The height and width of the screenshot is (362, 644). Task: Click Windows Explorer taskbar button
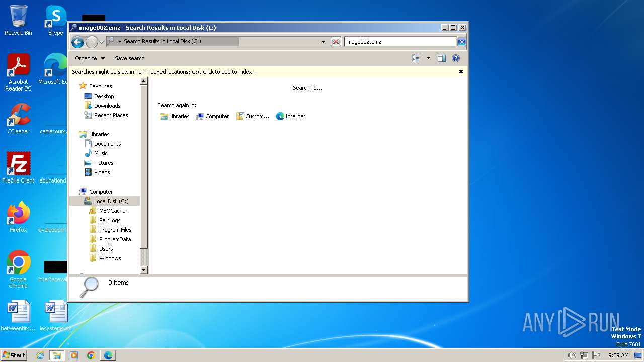click(x=57, y=355)
